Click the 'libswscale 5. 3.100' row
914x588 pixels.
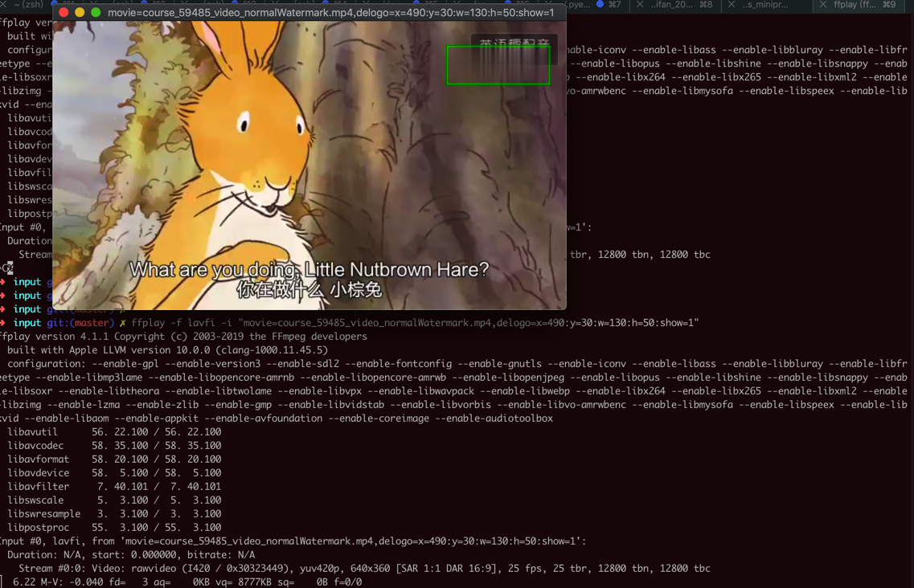114,500
